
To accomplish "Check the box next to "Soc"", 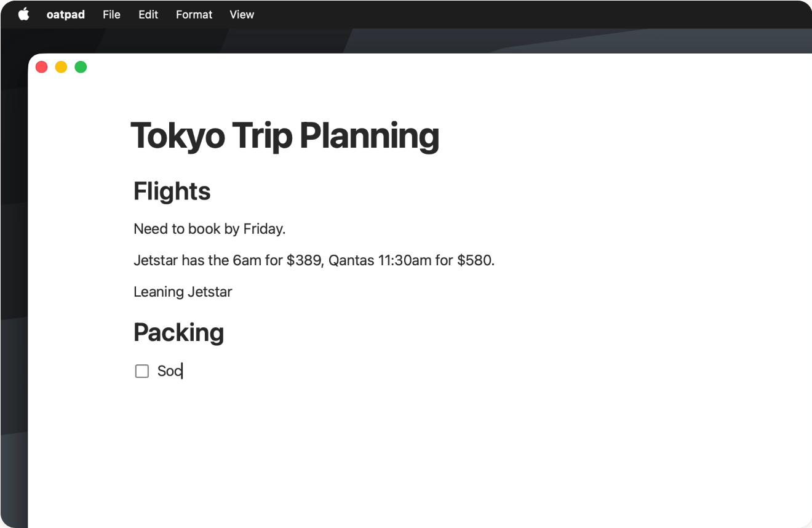I will click(142, 371).
